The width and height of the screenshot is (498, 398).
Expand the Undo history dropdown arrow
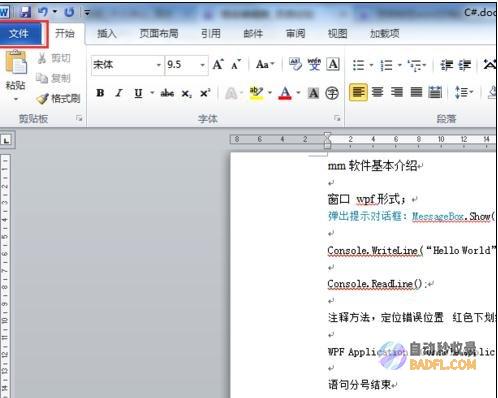click(55, 12)
